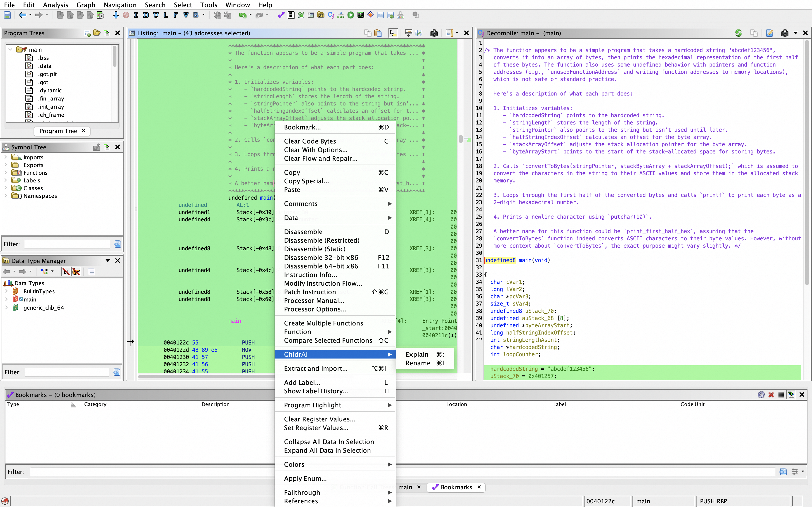
Task: Click the Save program icon
Action: point(7,15)
